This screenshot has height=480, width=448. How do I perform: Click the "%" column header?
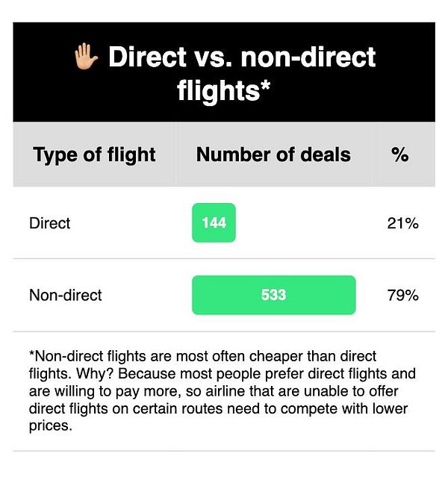click(x=399, y=155)
